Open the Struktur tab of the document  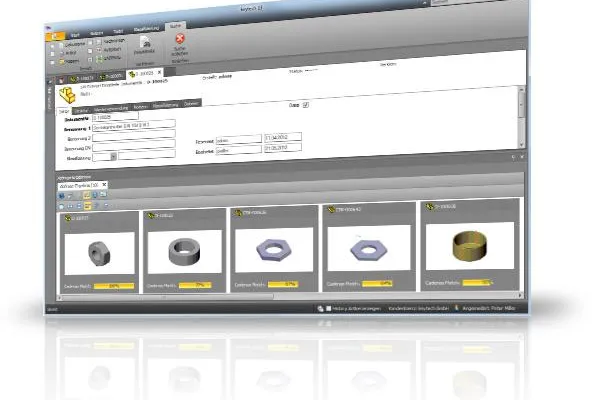point(81,110)
